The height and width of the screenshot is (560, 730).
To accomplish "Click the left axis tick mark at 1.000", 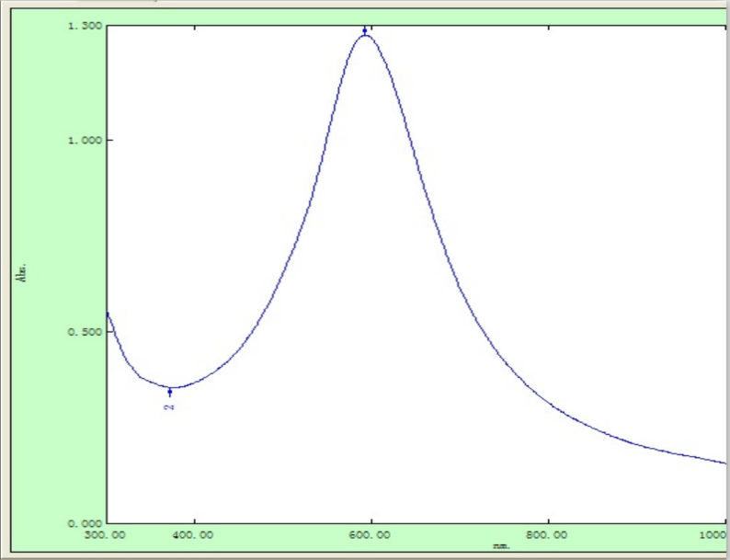I will pyautogui.click(x=109, y=140).
